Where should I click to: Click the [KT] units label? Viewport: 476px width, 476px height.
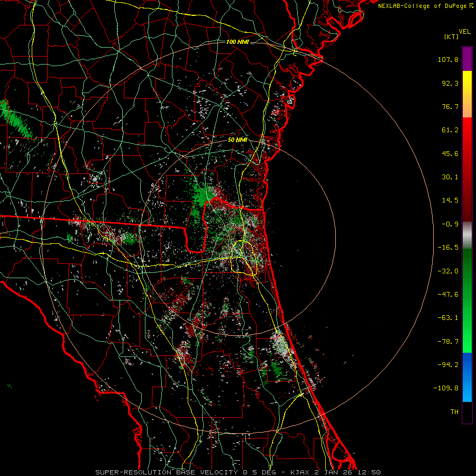point(452,36)
